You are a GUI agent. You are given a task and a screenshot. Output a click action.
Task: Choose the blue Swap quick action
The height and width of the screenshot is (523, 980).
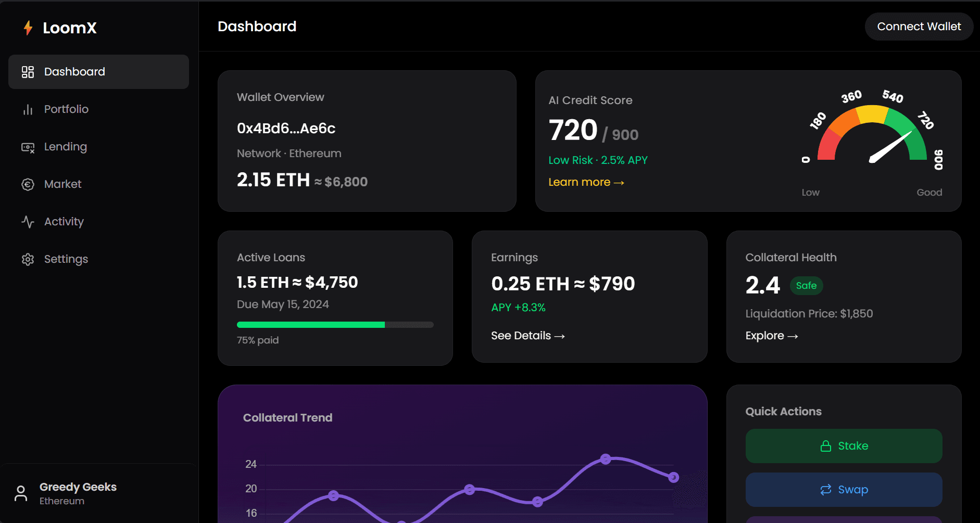(x=844, y=490)
